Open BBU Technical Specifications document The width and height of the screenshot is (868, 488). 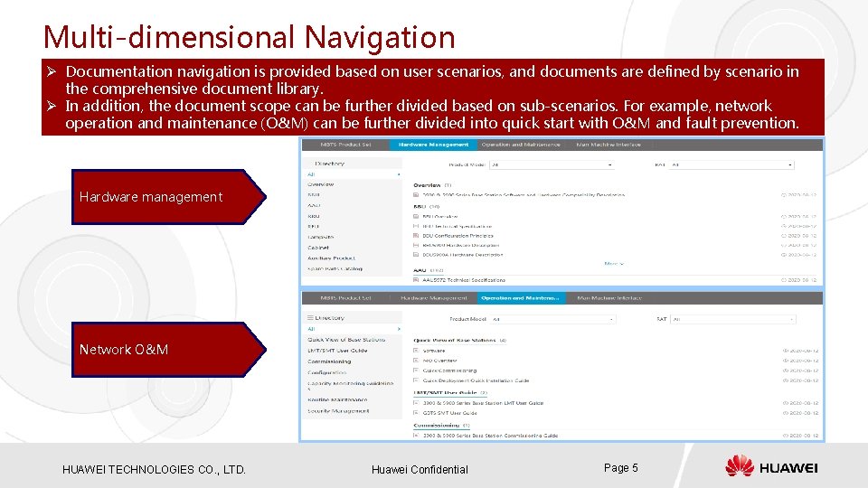click(458, 226)
